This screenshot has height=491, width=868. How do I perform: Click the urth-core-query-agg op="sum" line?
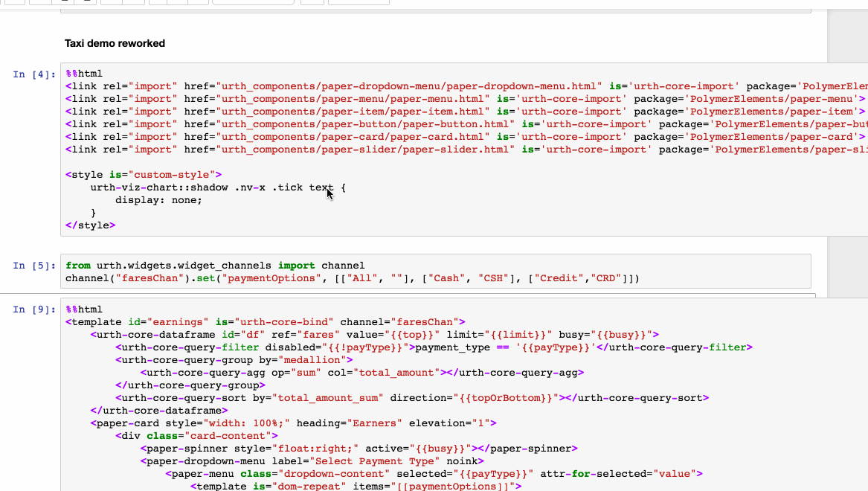[362, 373]
